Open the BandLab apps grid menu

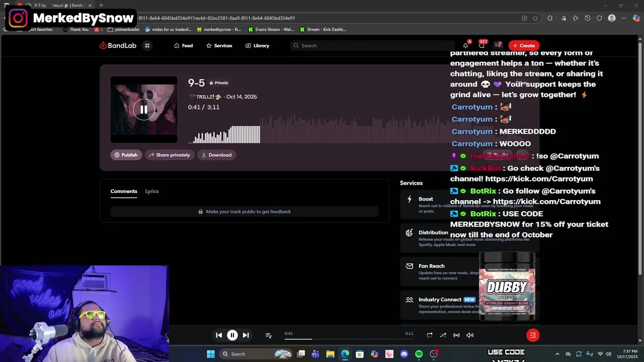(147, 46)
